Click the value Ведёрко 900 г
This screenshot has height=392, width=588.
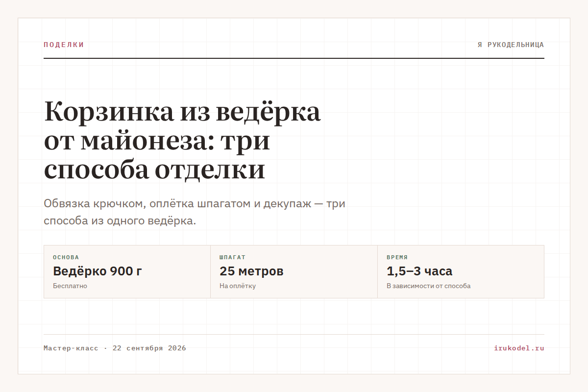[x=98, y=271]
